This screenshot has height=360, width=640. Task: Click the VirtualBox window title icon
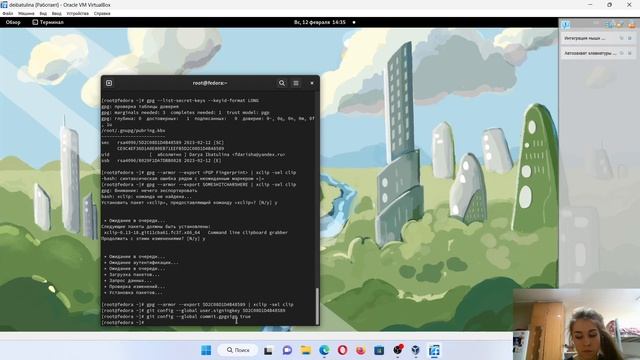point(4,4)
